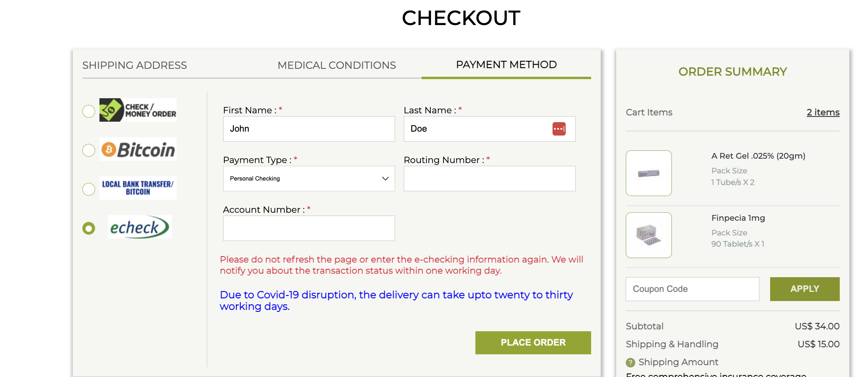868x377 pixels.
Task: Focus the Routing Number field
Action: coord(489,179)
